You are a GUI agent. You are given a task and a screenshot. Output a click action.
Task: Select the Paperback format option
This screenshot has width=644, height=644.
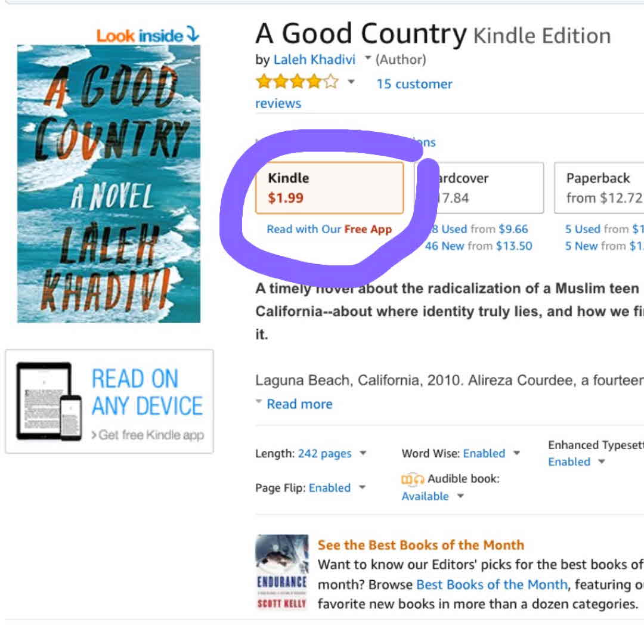(599, 187)
